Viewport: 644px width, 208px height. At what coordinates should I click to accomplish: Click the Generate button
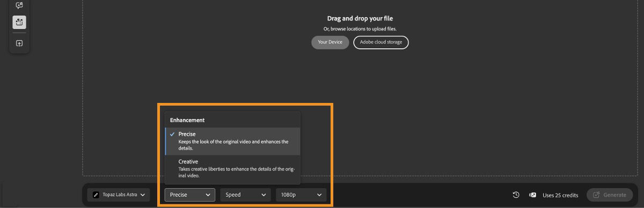(610, 195)
